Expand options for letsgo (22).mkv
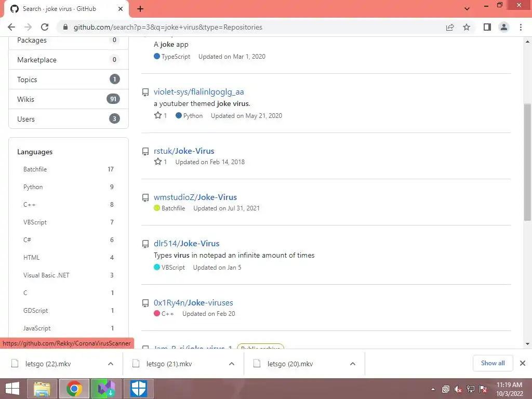The image size is (532, 399). point(111,364)
